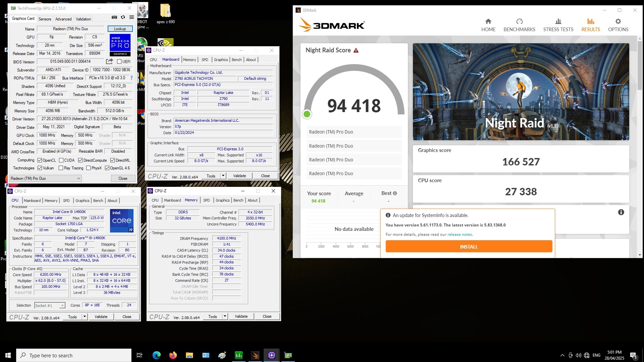This screenshot has width=644, height=362.
Task: Toggle the DirectML checkbox
Action: [113, 160]
